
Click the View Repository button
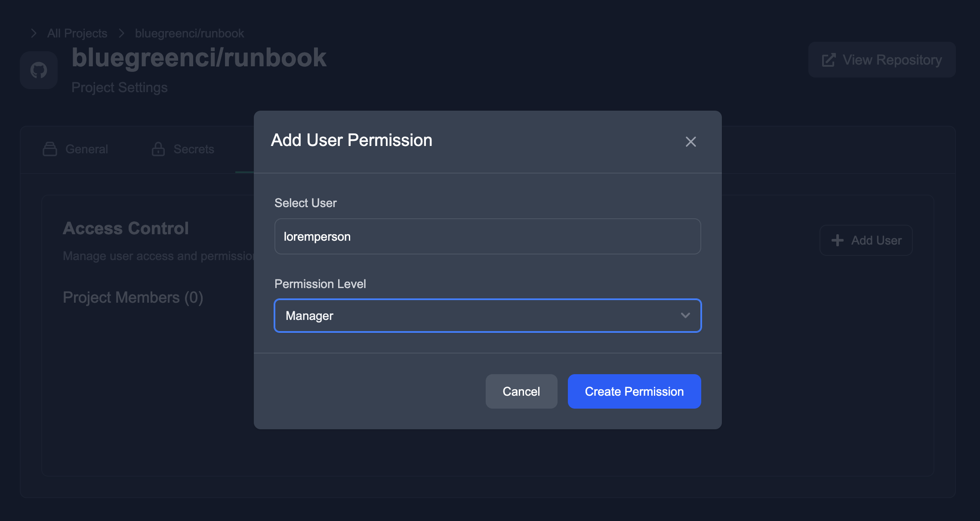pos(882,60)
